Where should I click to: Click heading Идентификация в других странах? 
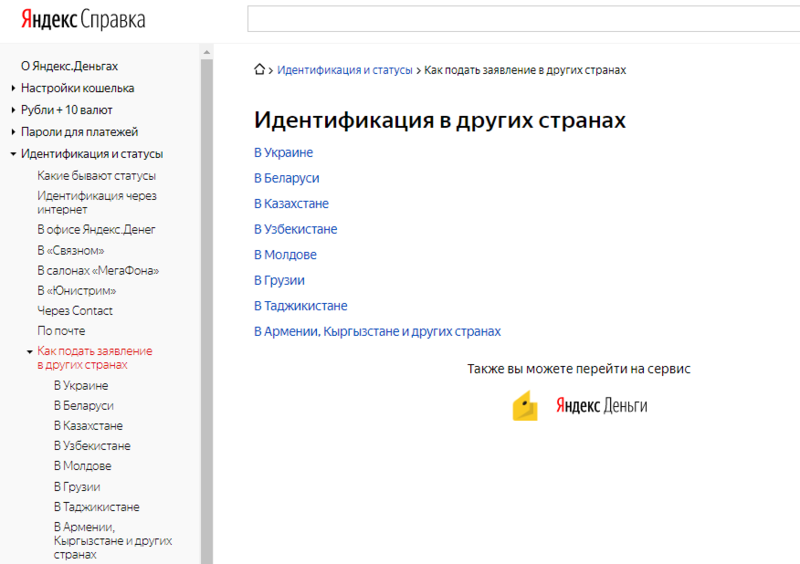click(x=440, y=120)
